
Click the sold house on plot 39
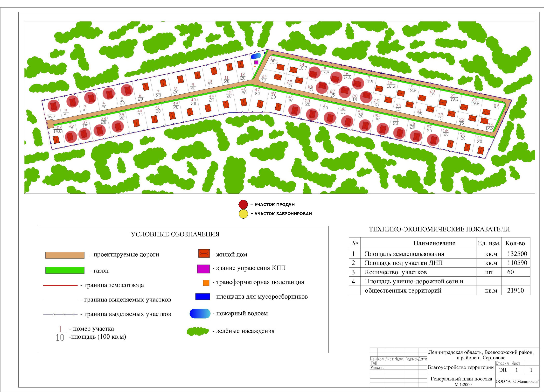pyautogui.click(x=118, y=126)
